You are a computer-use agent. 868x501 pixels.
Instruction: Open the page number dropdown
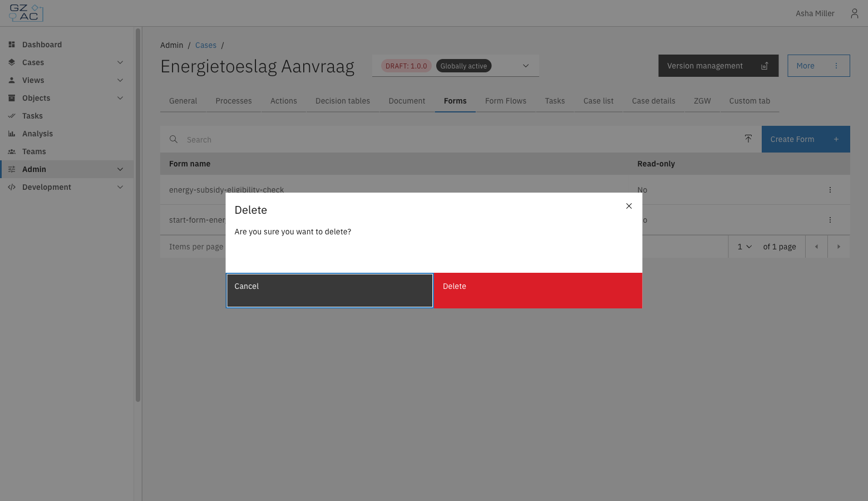click(x=744, y=247)
